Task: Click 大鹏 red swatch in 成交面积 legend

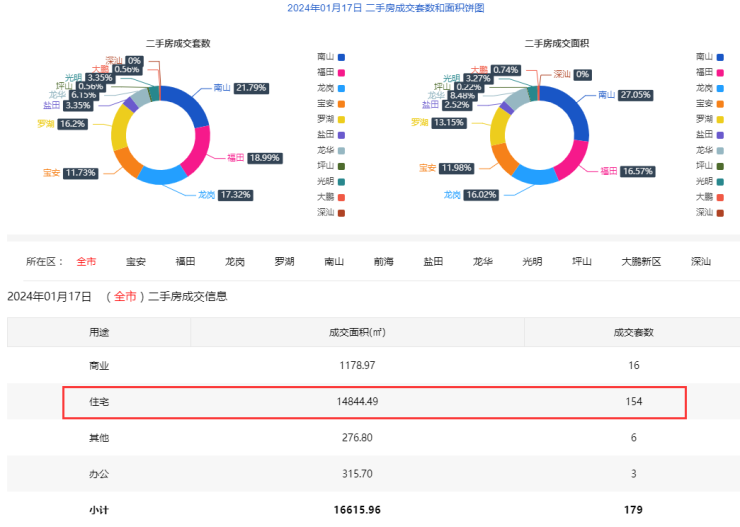Action: pos(720,197)
